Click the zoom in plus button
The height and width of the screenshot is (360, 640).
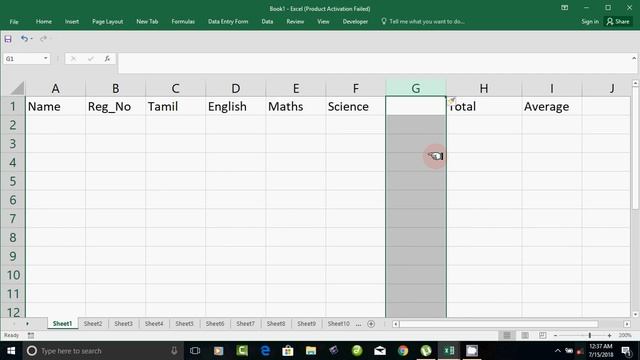(609, 335)
